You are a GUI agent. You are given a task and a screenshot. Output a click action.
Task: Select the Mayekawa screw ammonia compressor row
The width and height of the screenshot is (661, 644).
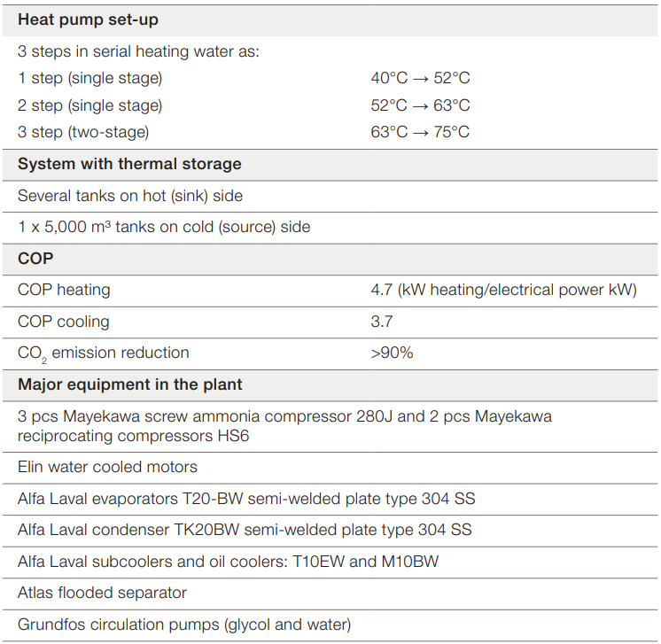(284, 425)
